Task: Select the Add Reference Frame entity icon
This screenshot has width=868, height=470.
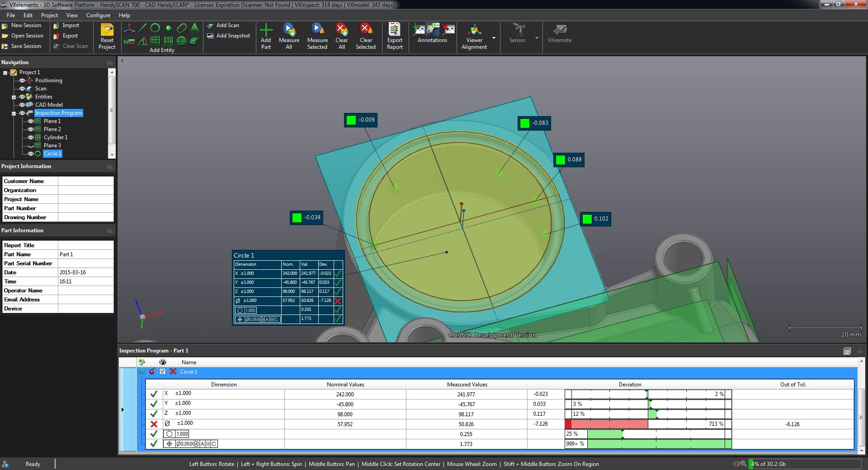Action: pyautogui.click(x=130, y=28)
